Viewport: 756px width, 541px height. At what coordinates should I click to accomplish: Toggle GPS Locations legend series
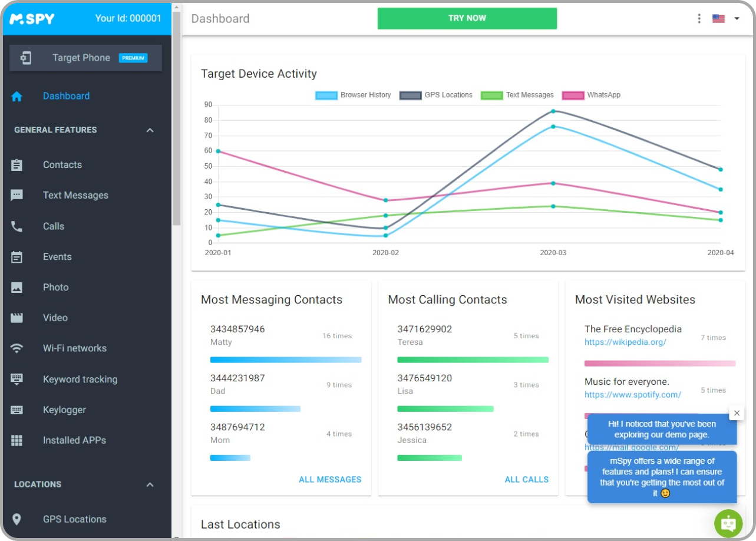point(436,95)
